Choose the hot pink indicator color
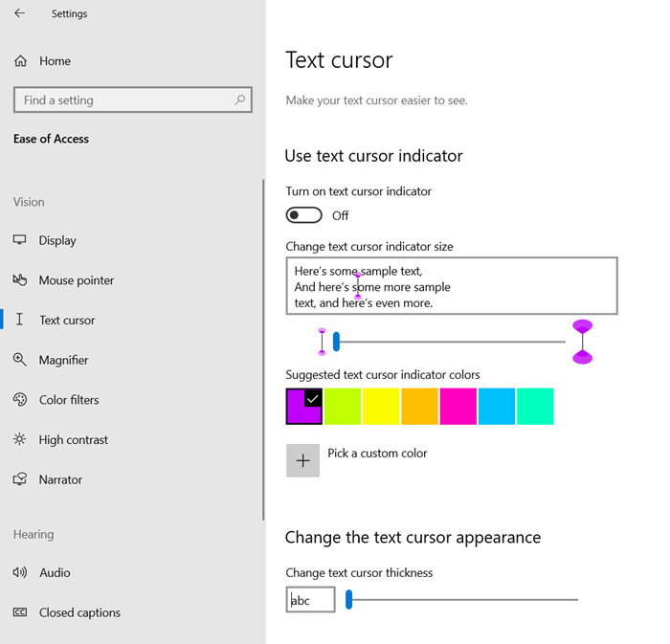 pos(458,406)
